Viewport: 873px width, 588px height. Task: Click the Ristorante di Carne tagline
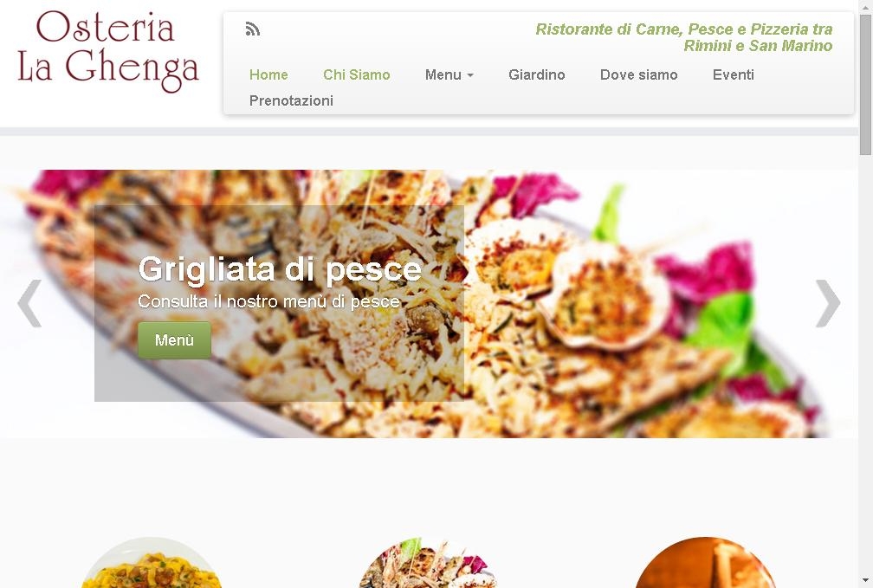point(683,37)
